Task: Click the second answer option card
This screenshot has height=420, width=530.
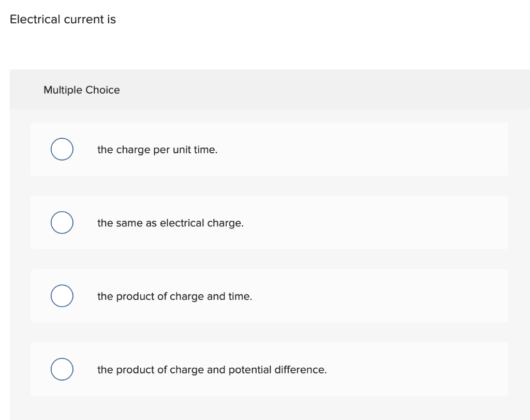Action: click(269, 222)
